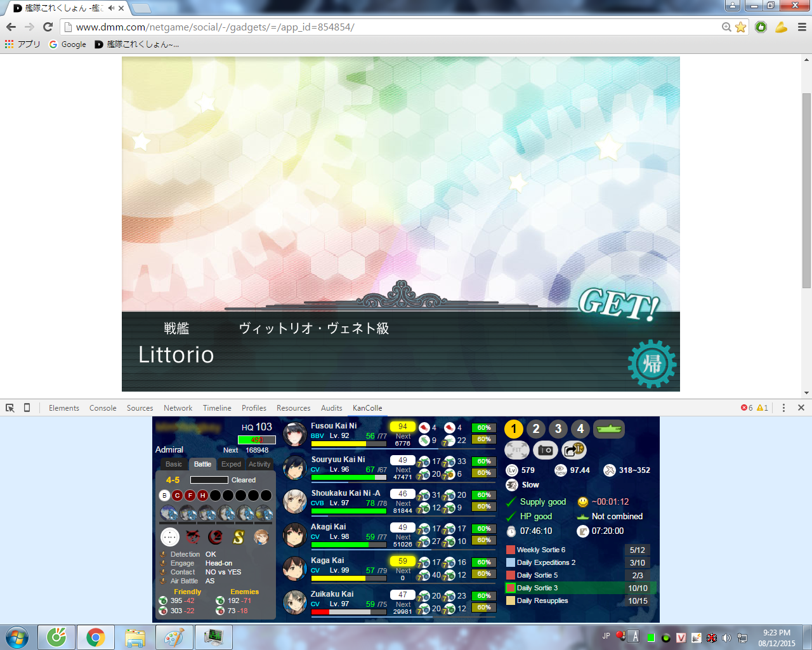Viewport: 812px width, 650px height.
Task: Click the Chrome bookmark star icon
Action: 740,27
